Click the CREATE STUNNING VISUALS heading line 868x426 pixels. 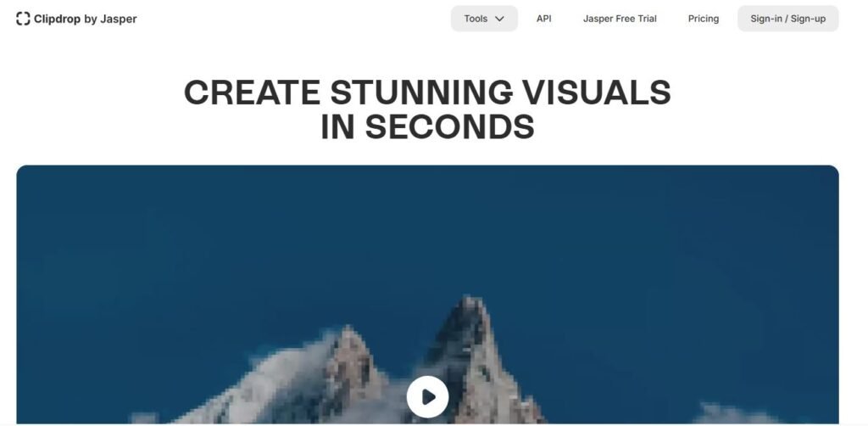[427, 92]
